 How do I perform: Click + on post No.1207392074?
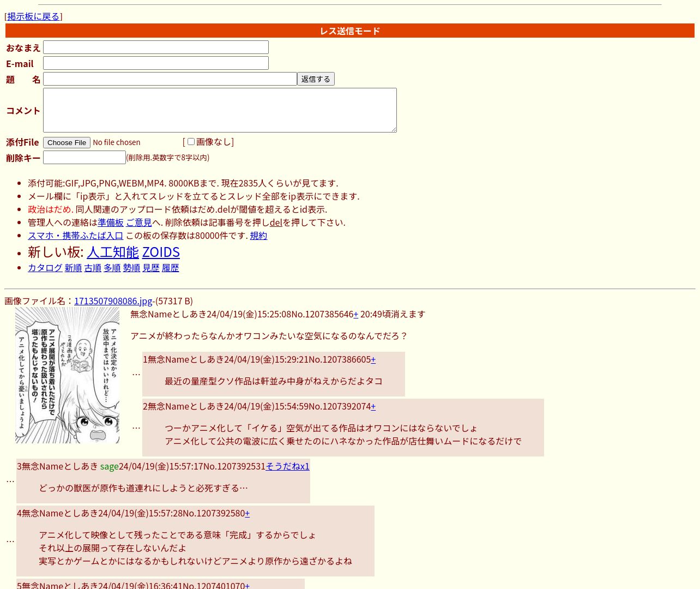pos(373,406)
